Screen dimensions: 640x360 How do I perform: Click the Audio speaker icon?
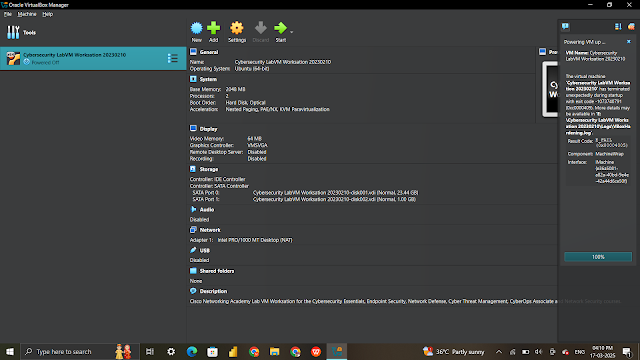coord(193,209)
